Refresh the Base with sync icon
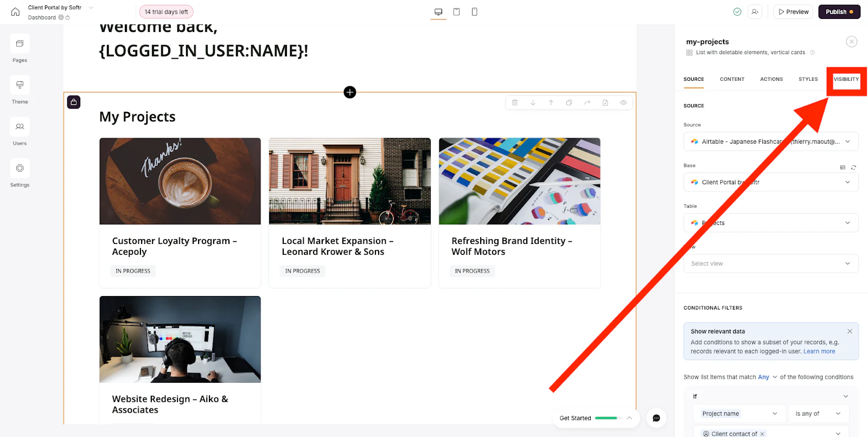The width and height of the screenshot is (868, 437). [x=853, y=168]
